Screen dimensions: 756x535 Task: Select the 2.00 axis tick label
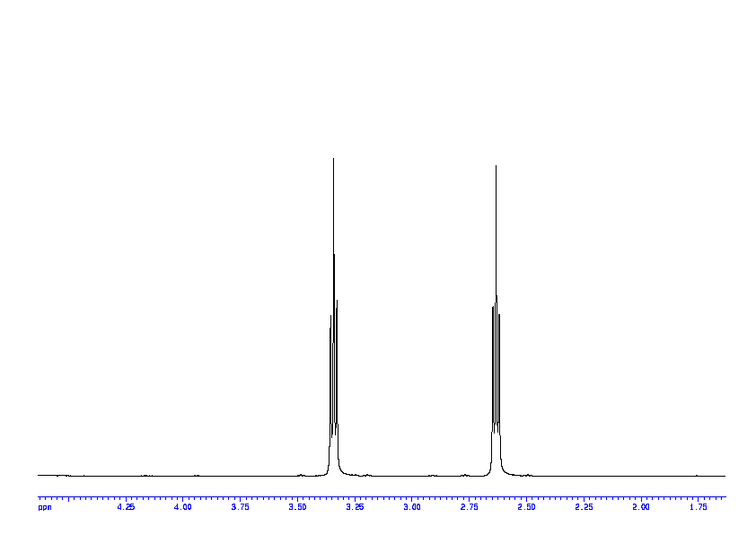[x=641, y=507]
